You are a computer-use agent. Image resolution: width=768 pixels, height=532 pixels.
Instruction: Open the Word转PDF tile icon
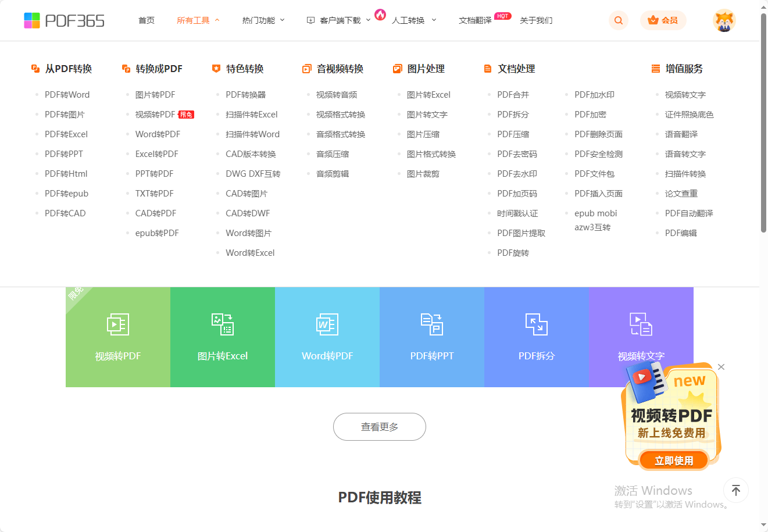[x=327, y=324]
